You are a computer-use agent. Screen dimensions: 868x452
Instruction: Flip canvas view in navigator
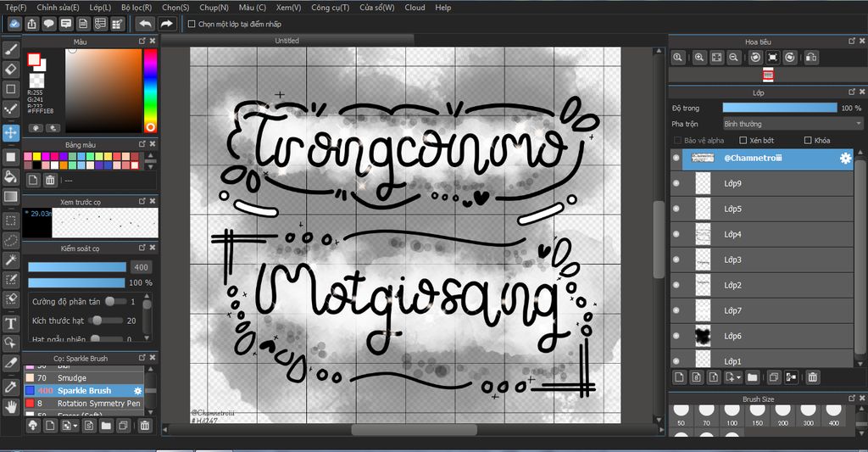tap(811, 57)
